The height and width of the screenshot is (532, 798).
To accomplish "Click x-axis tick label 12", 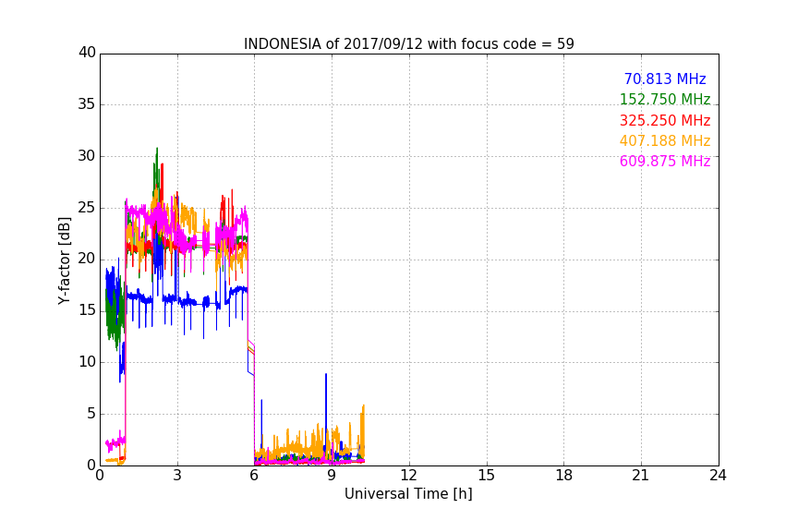I will [409, 476].
